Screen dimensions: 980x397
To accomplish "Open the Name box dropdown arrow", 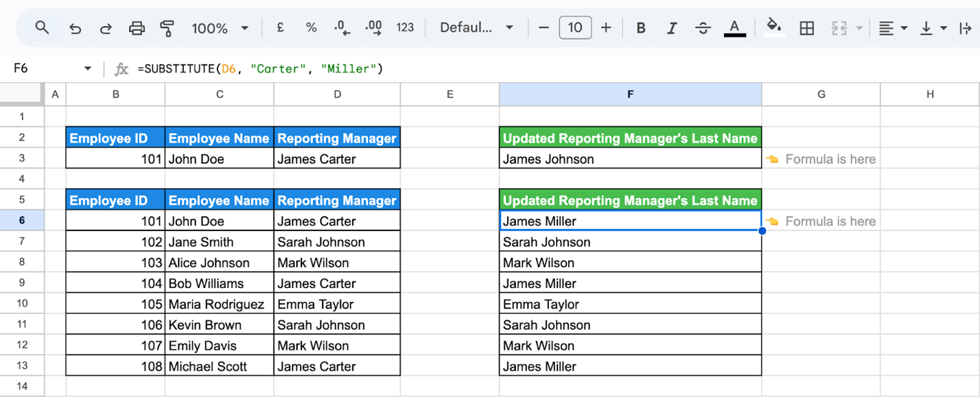I will point(88,68).
